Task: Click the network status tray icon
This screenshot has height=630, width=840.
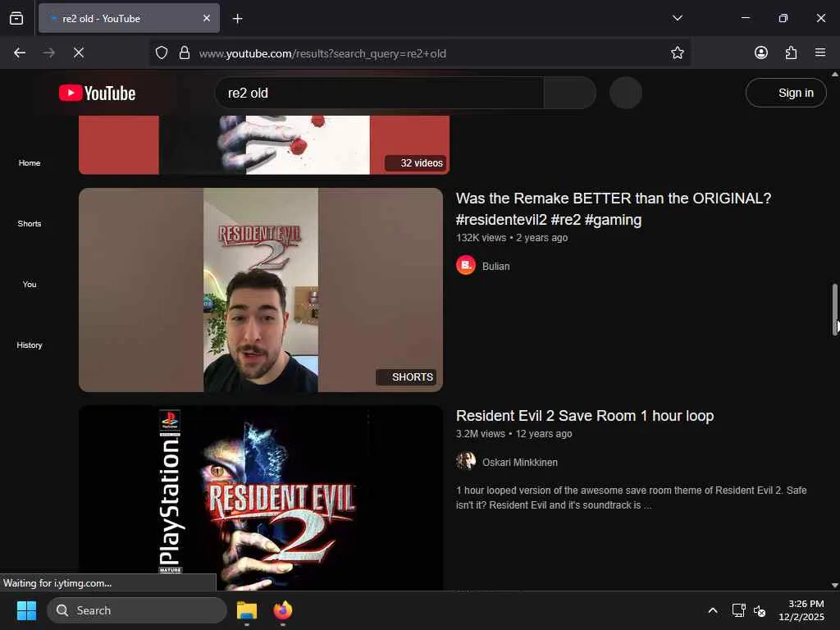Action: pyautogui.click(x=738, y=610)
